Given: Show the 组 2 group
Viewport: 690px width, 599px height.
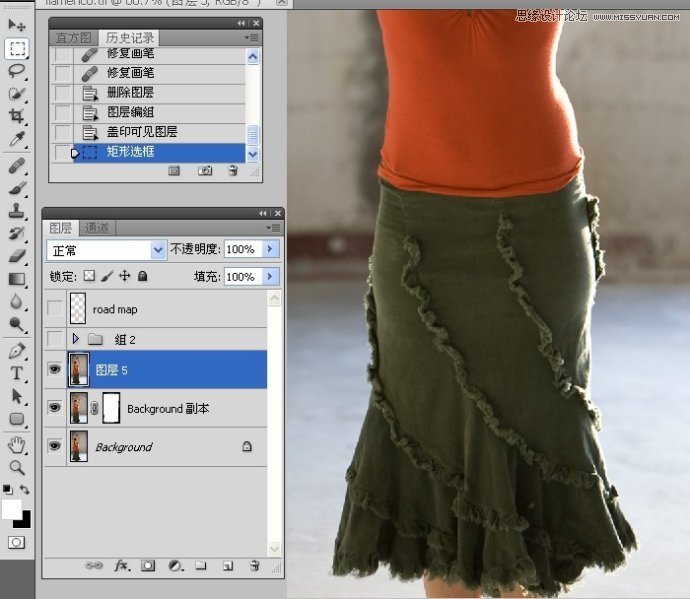Looking at the screenshot, I should pyautogui.click(x=55, y=338).
